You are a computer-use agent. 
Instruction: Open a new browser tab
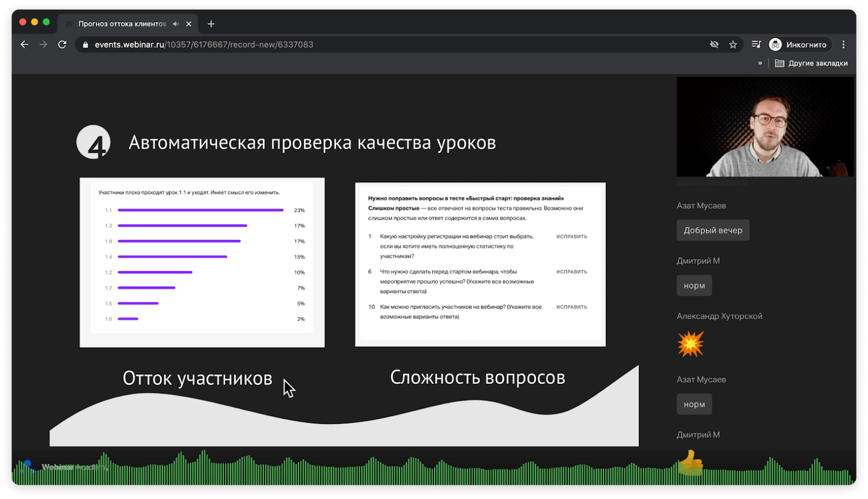click(x=211, y=24)
